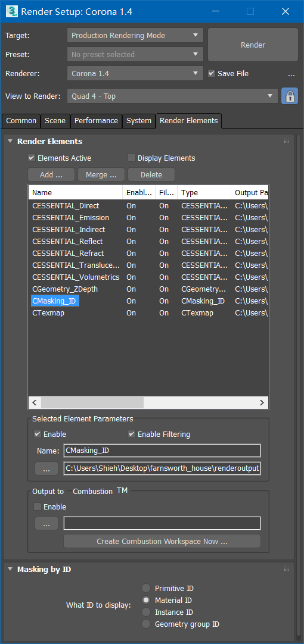
Task: Open the Save File ellipsis options
Action: 291,74
